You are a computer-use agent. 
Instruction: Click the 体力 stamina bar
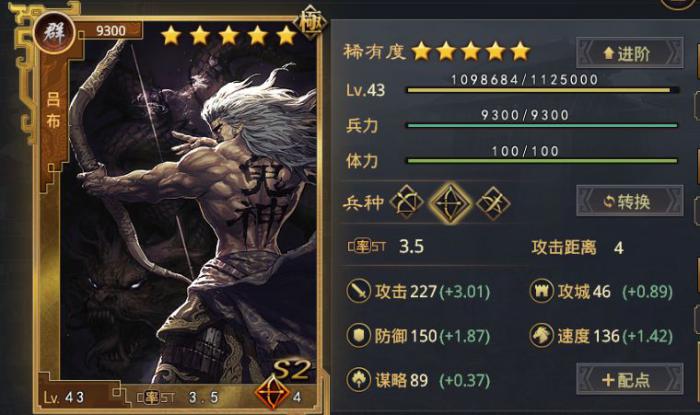pos(542,161)
